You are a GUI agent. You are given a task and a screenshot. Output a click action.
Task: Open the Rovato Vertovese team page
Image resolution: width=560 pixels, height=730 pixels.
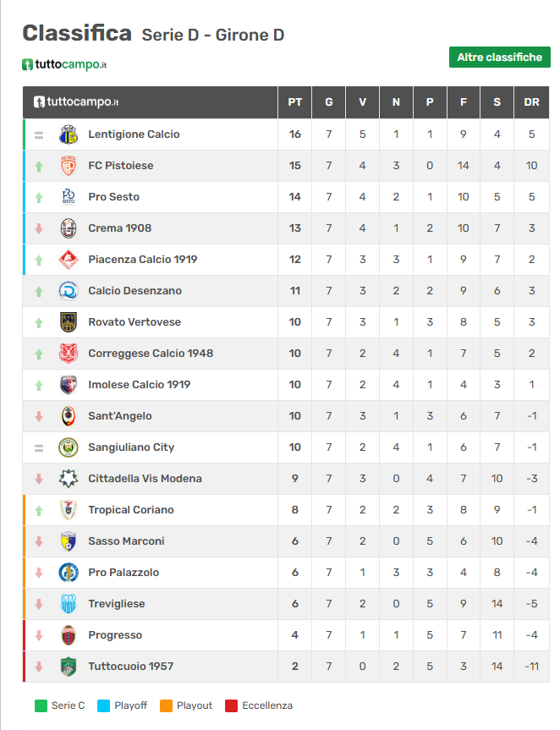click(x=135, y=322)
